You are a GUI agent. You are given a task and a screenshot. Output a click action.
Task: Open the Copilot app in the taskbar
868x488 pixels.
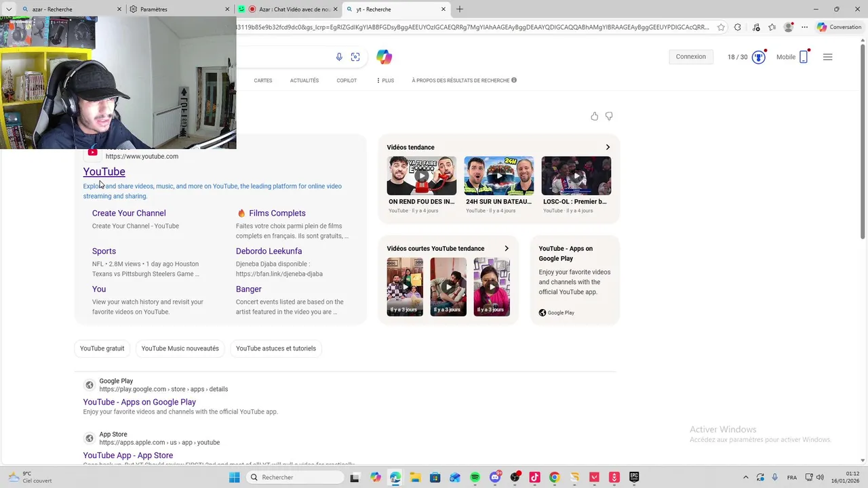point(376,477)
